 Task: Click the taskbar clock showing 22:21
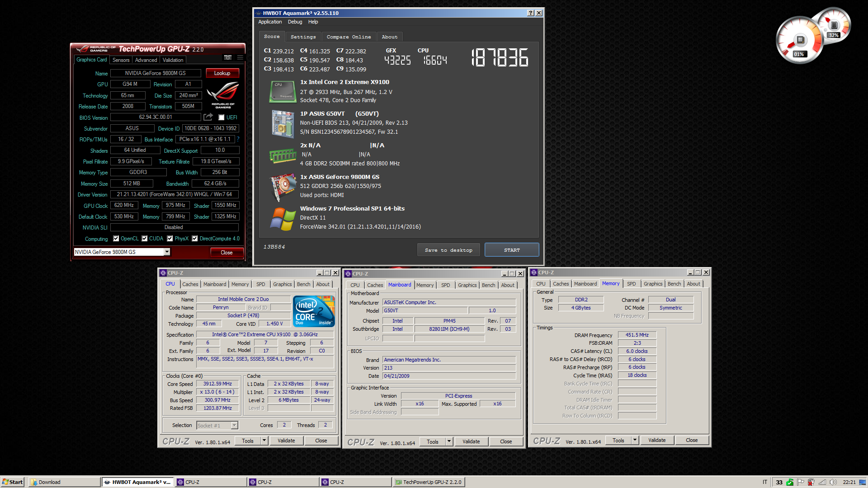pyautogui.click(x=849, y=482)
